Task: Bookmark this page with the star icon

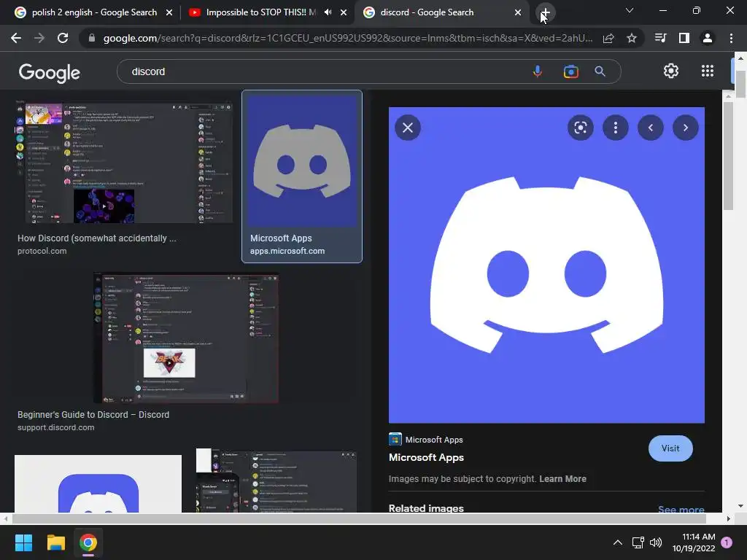Action: (631, 38)
